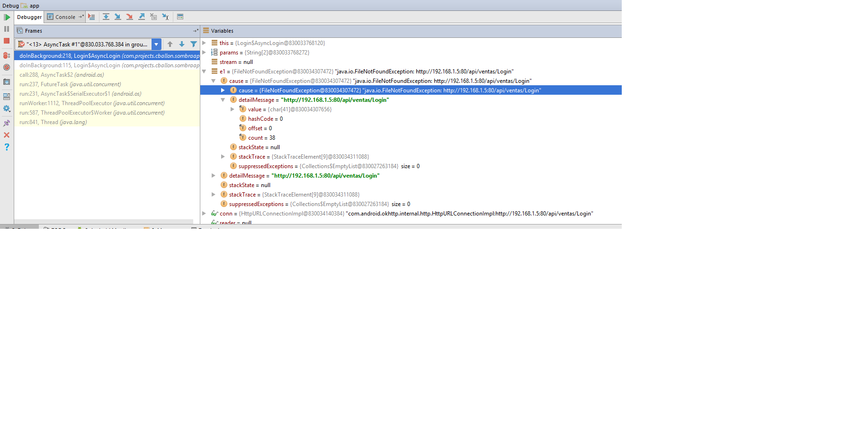
Task: Click the Drop Frame icon
Action: pos(153,17)
